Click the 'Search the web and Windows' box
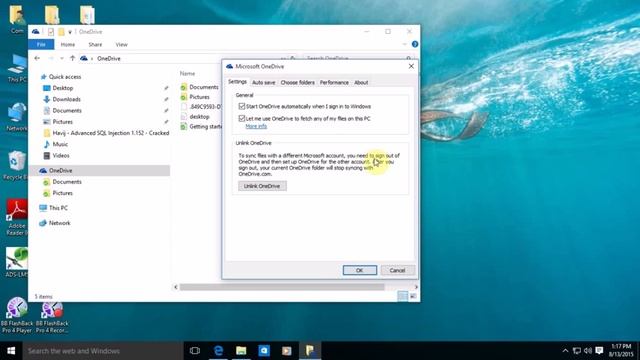Viewport: 640px width, 360px height. click(103, 351)
